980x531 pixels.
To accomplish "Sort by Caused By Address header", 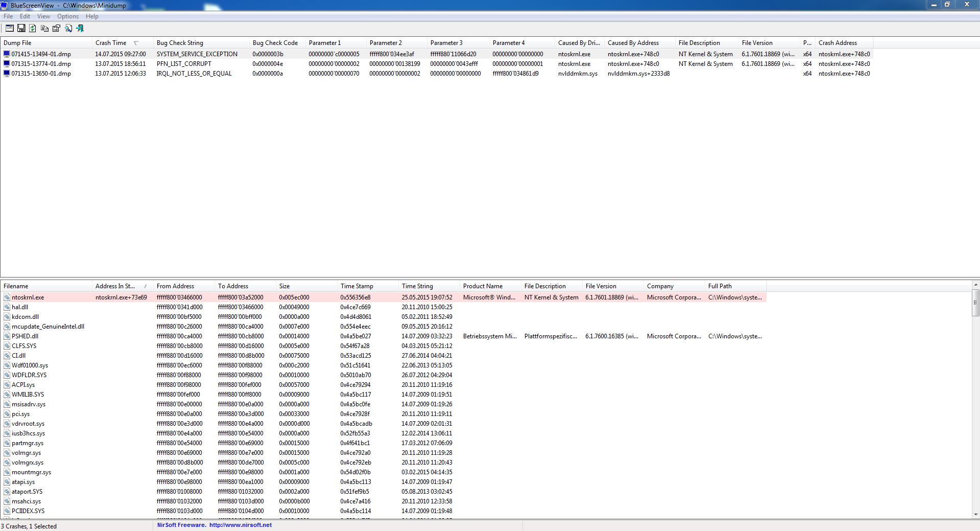I will (640, 43).
